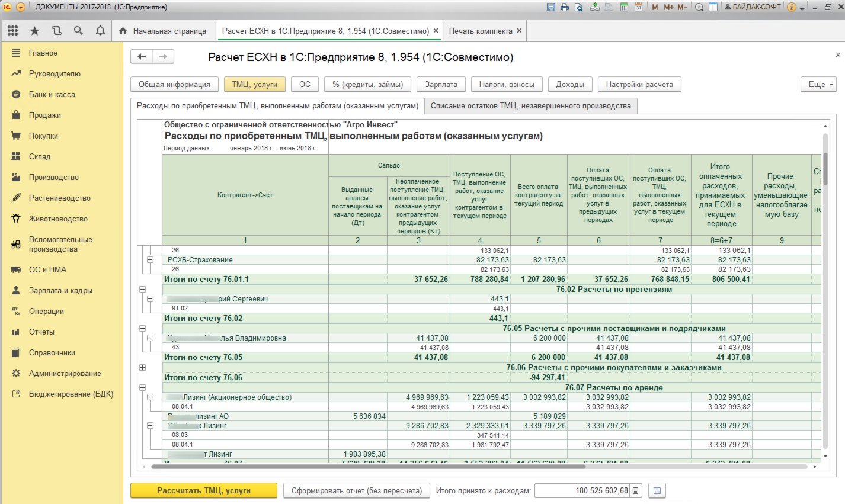Click the Save diskette icon in title bar

coord(551,7)
